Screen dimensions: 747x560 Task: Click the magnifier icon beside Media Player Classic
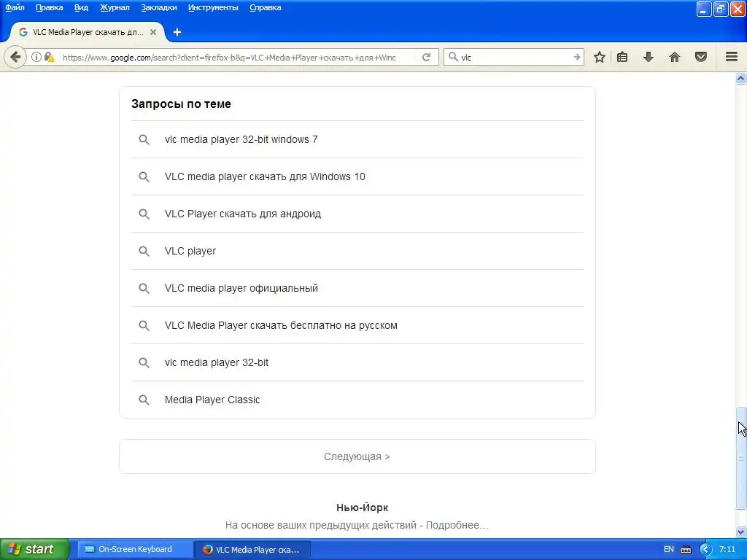point(144,400)
